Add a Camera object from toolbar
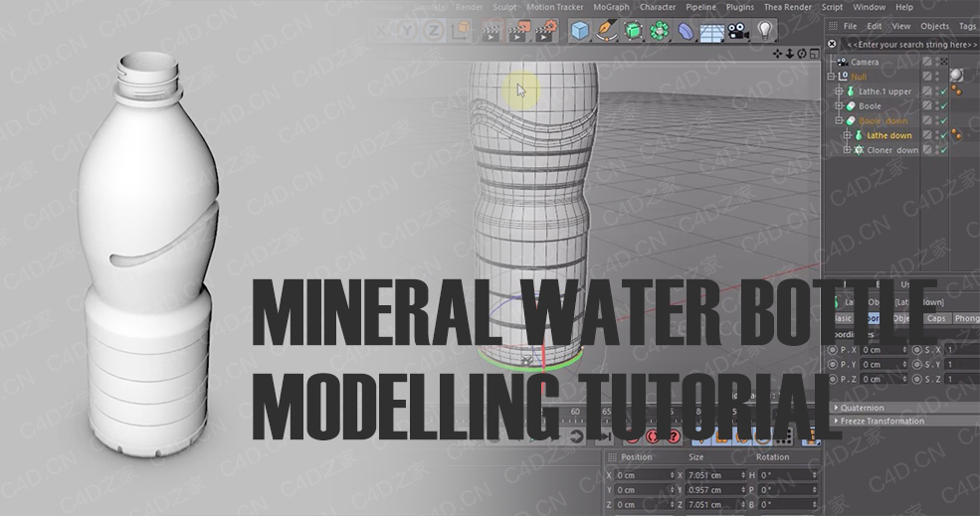 [x=738, y=30]
